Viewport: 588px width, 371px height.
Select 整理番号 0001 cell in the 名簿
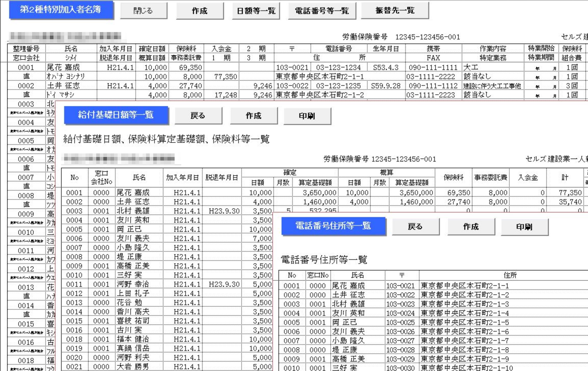coord(26,67)
